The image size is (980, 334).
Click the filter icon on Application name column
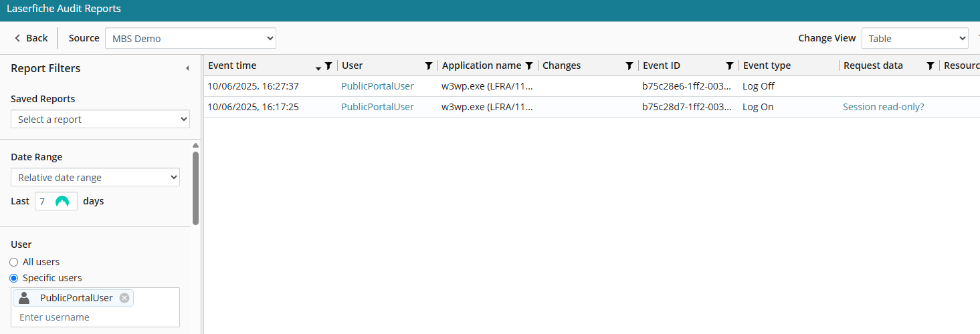(x=529, y=65)
